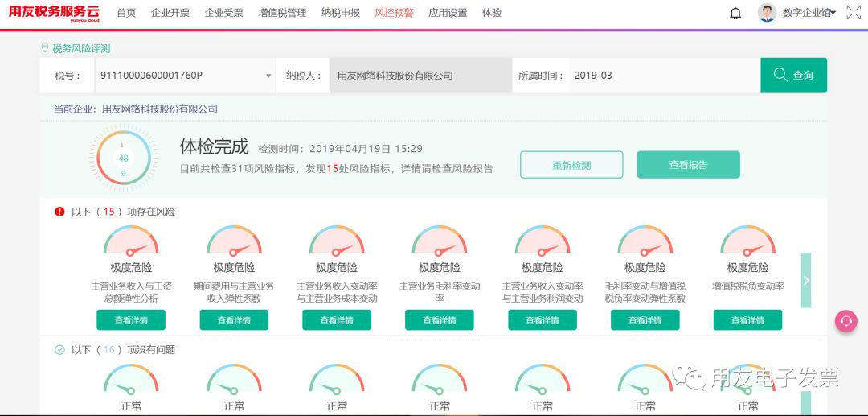Click the 重新检测 button
The height and width of the screenshot is (416, 868).
[571, 164]
